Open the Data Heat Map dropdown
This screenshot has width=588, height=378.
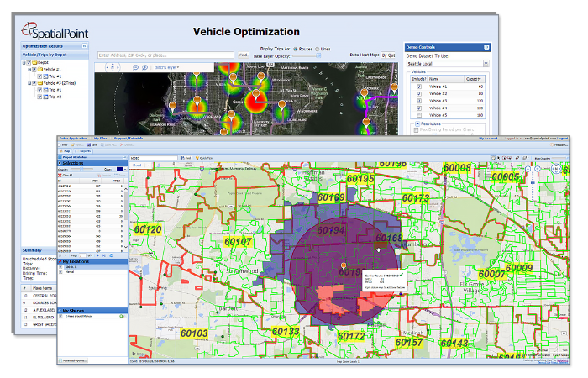(388, 55)
